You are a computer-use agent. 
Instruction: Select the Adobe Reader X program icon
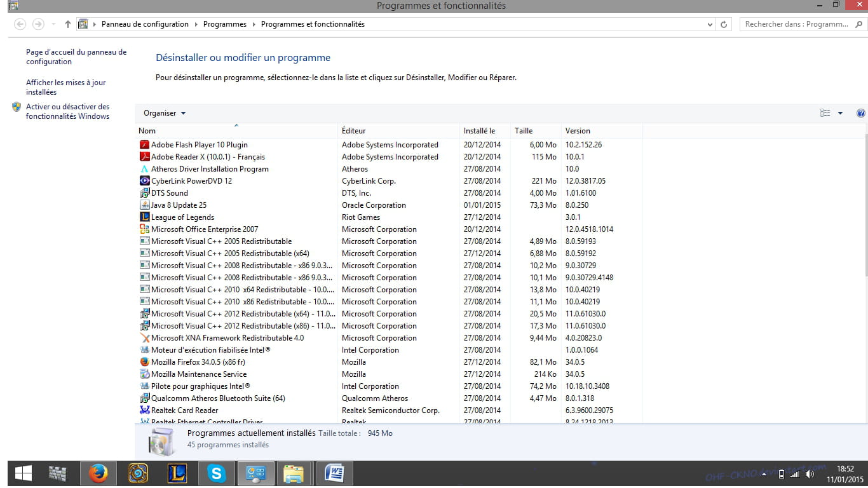click(x=144, y=157)
